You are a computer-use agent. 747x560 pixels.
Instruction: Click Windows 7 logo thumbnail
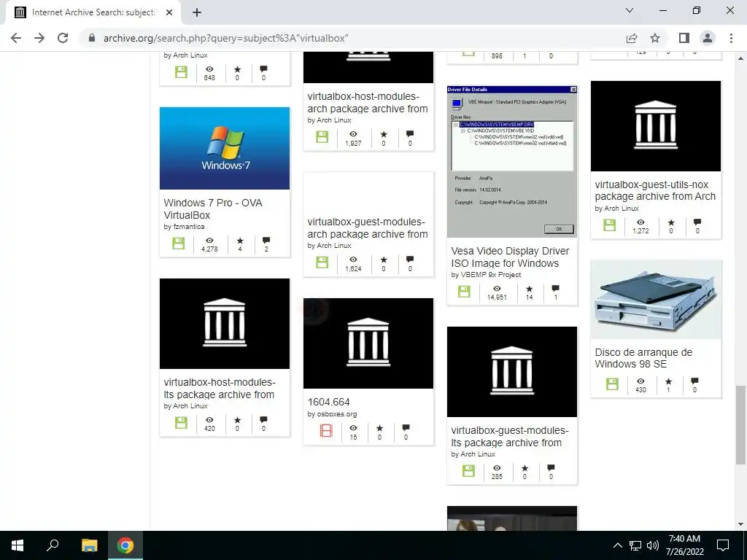[225, 148]
